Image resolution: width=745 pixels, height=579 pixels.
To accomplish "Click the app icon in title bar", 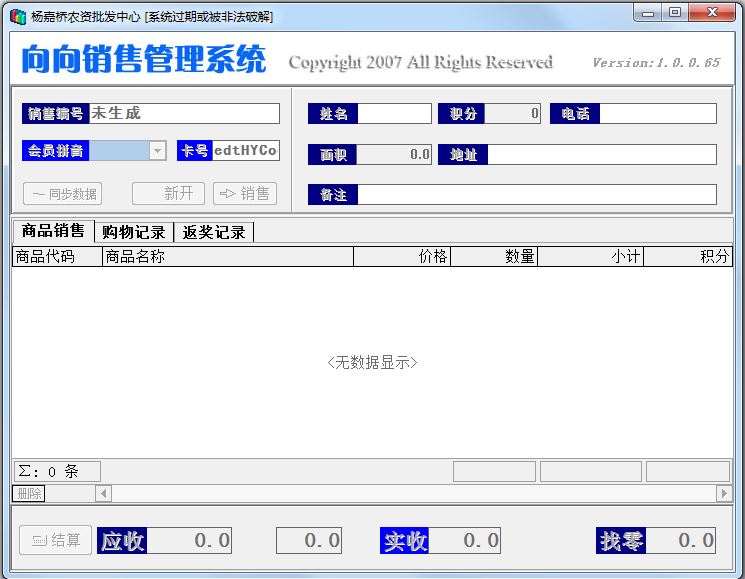I will (17, 14).
